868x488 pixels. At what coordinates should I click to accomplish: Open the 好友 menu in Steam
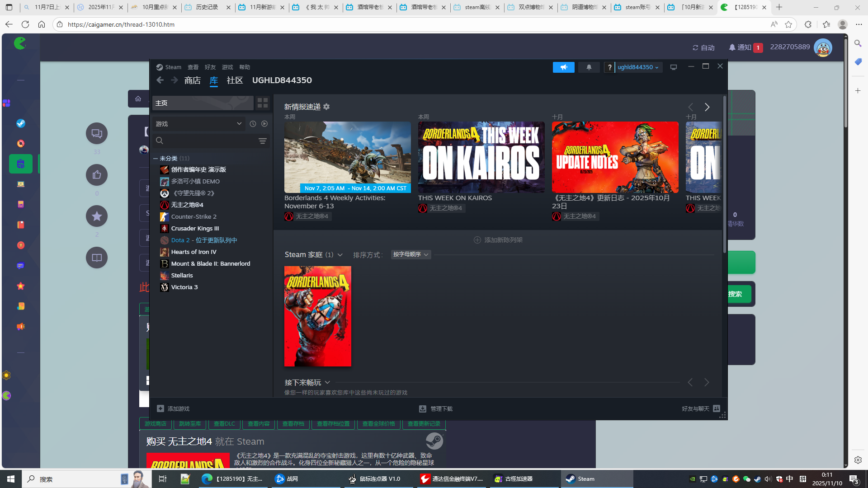(210, 67)
